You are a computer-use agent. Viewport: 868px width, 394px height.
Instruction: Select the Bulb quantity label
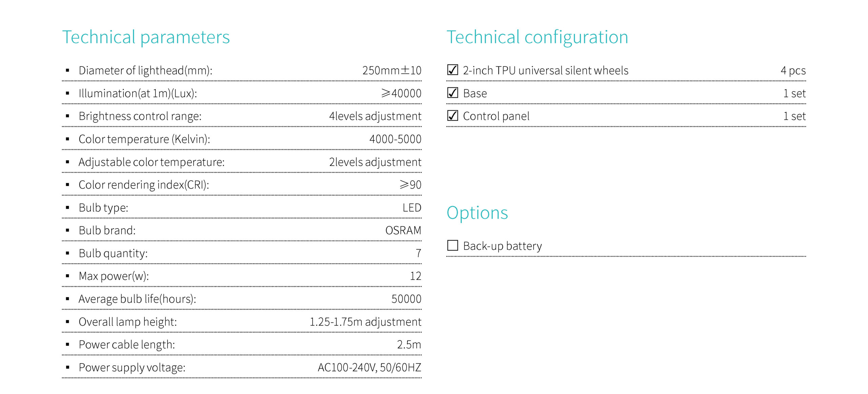[113, 253]
